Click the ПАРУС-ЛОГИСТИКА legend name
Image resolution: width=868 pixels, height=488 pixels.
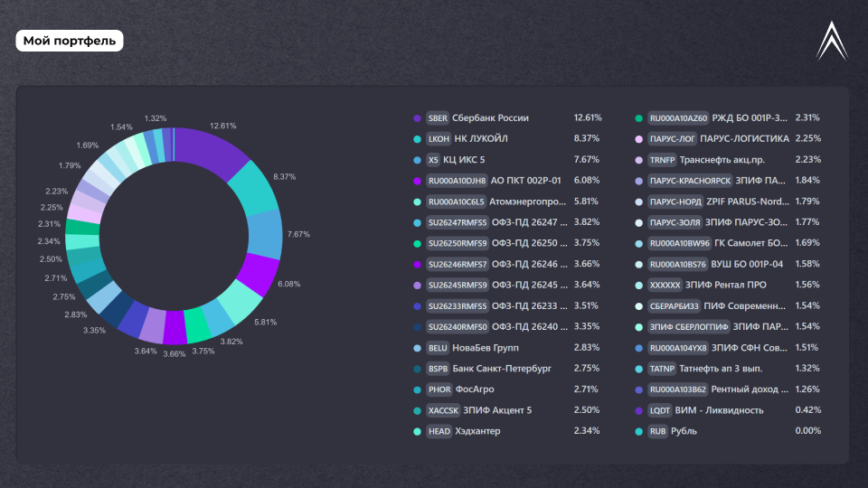pyautogui.click(x=744, y=139)
